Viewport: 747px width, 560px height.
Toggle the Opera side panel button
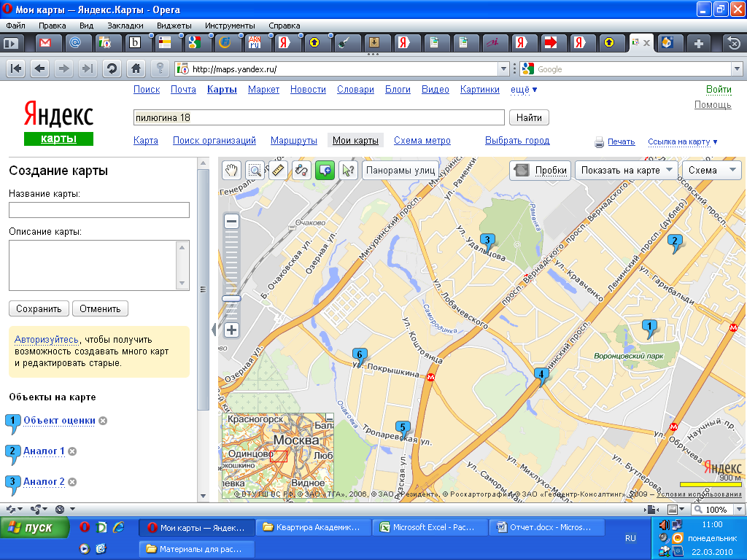10,43
